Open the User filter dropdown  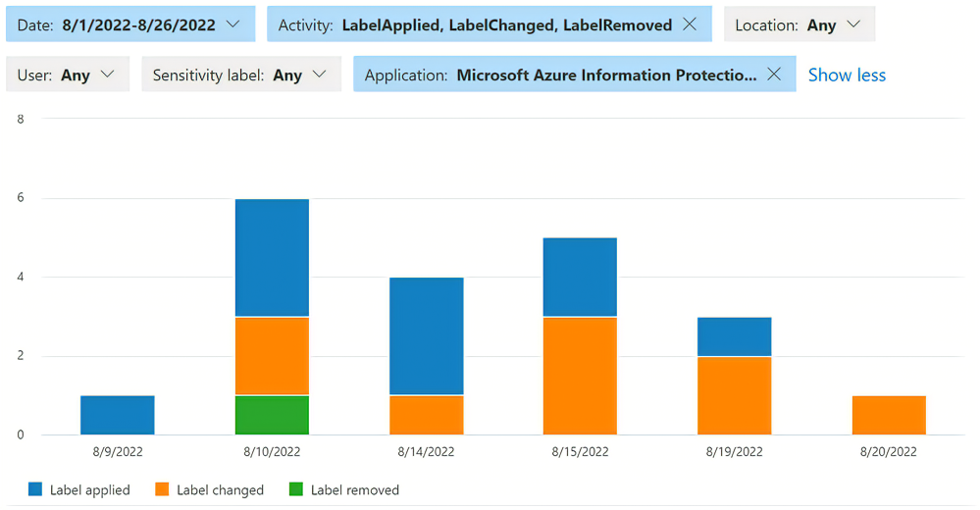point(68,75)
